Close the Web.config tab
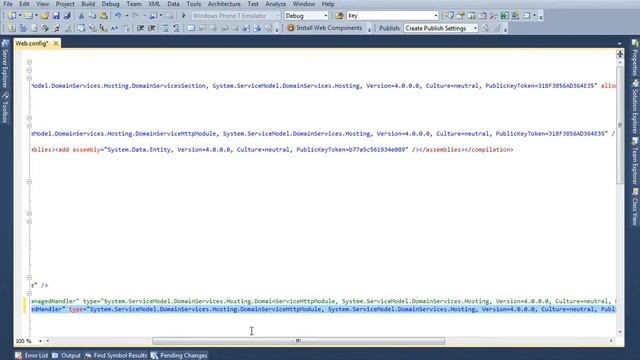Screen dimensions: 640x360 pos(56,43)
